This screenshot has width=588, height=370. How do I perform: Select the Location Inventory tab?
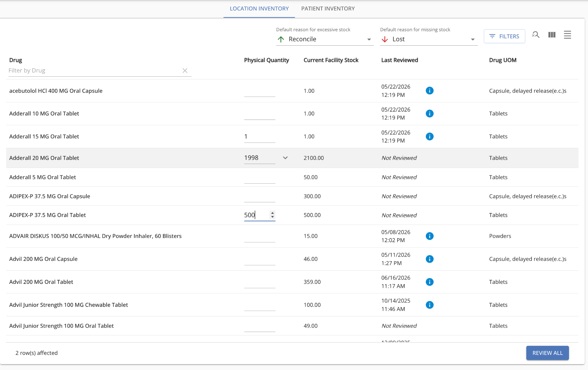(259, 9)
